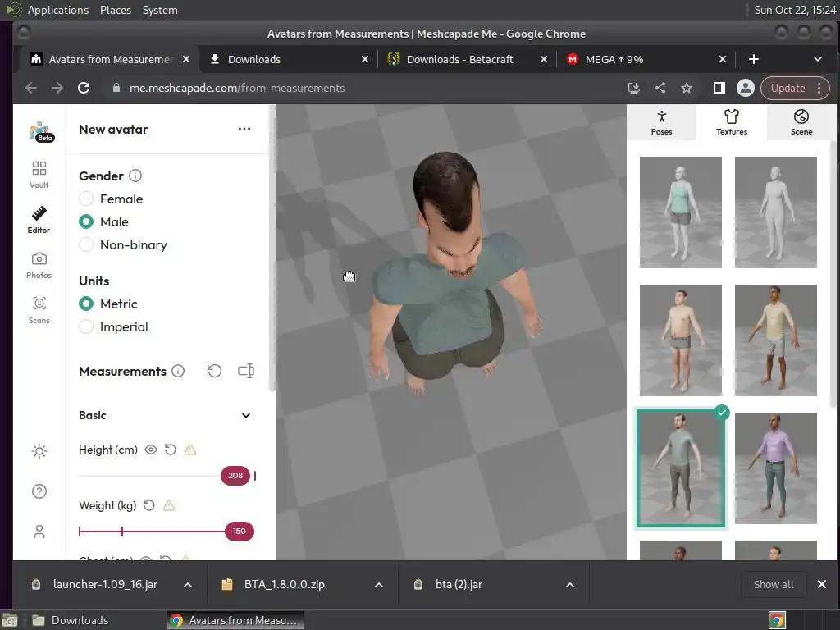Open a new Chrome tab
Viewport: 840px width, 630px height.
[753, 59]
